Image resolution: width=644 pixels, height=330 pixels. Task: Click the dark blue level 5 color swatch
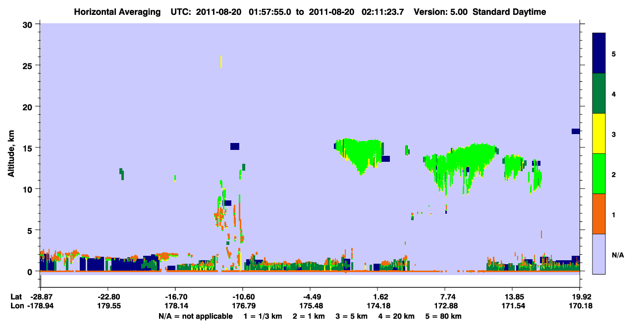coord(599,53)
